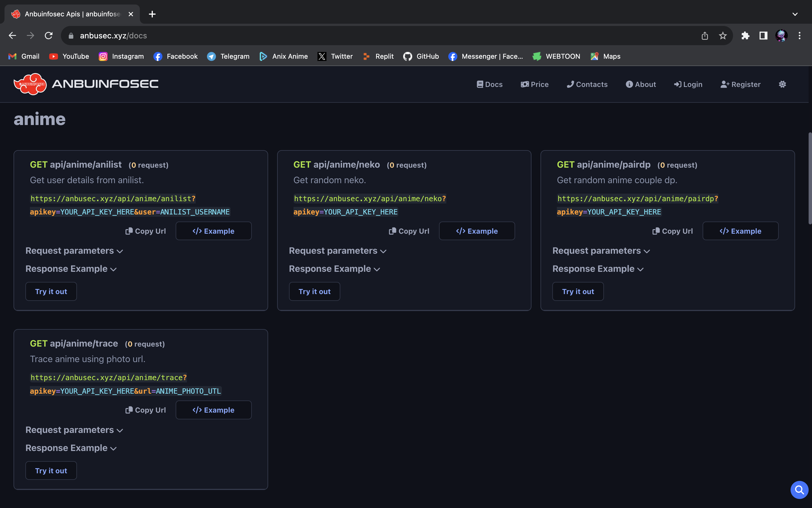Open the Telegram bookmark
Viewport: 812px width, 508px height.
tap(228, 56)
